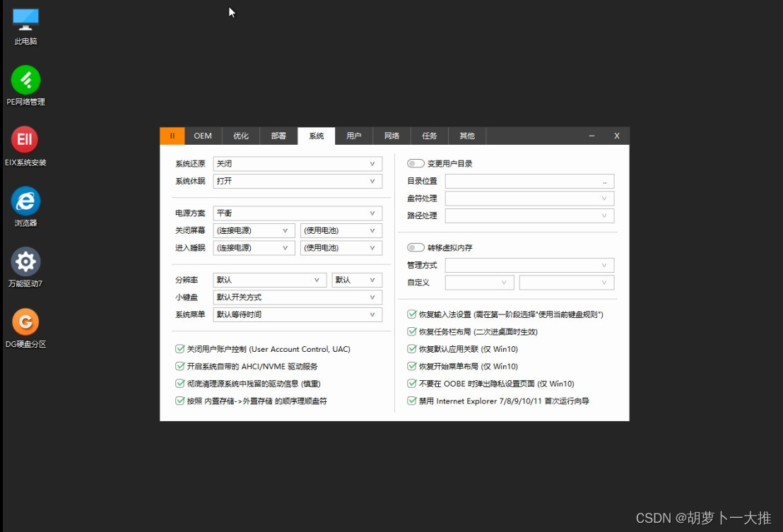Viewport: 783px width, 532px height.
Task: Uncheck 关闭用户账户控制 (UAC) option
Action: coord(180,348)
